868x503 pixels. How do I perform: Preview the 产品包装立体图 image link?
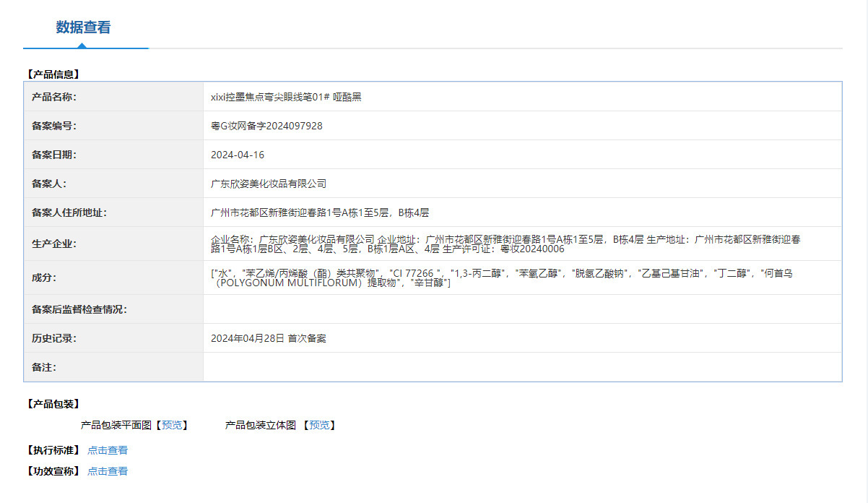click(x=320, y=426)
